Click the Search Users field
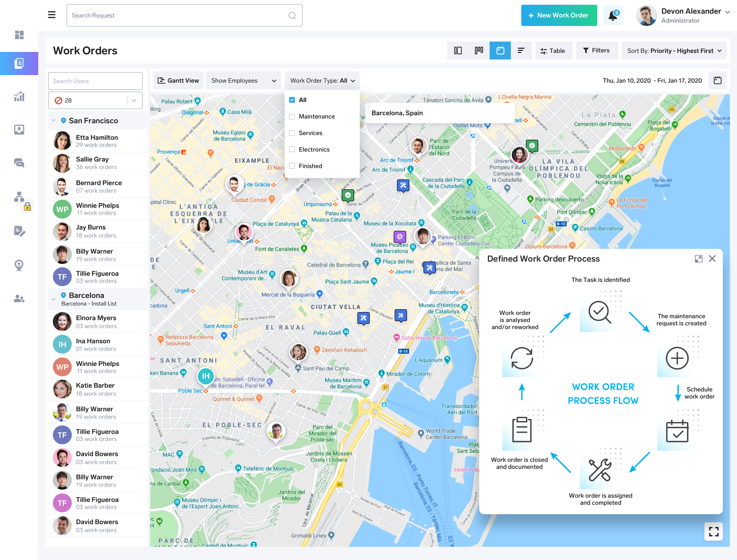This screenshot has height=560, width=737. pos(95,81)
